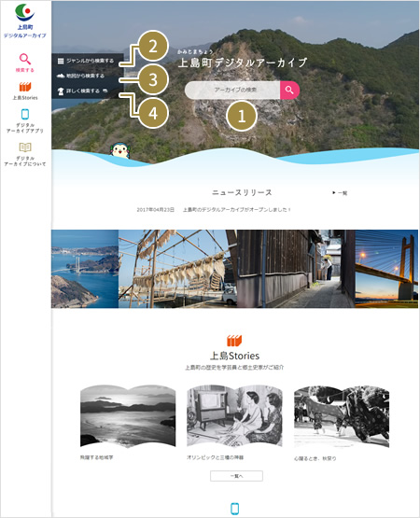Open the wooden alley street photo
This screenshot has width=420, height=518.
tap(296, 269)
